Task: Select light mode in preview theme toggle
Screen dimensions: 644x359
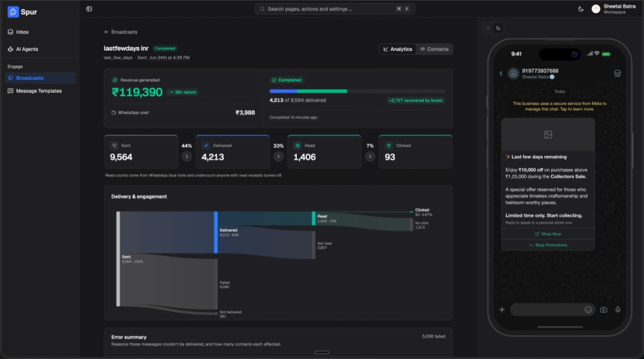Action: tap(489, 28)
